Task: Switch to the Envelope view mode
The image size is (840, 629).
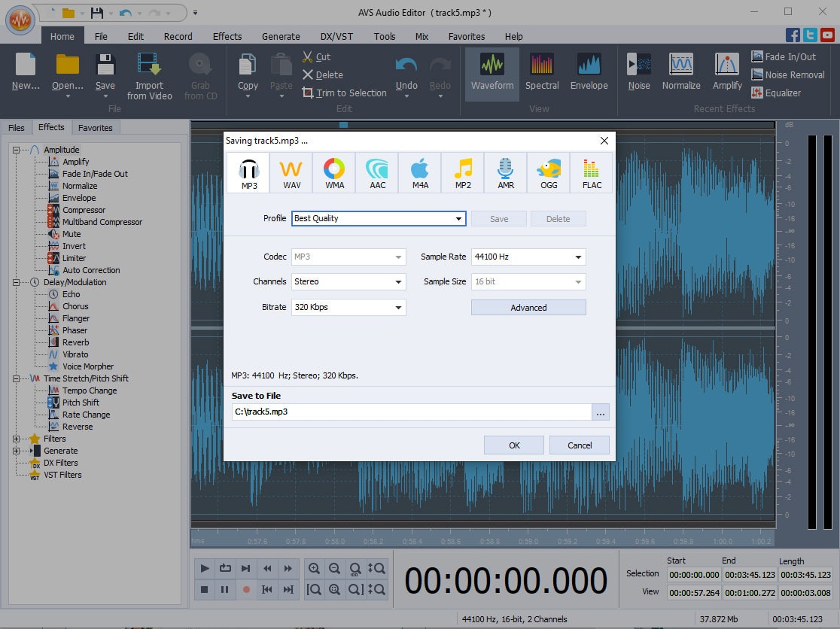Action: point(589,73)
